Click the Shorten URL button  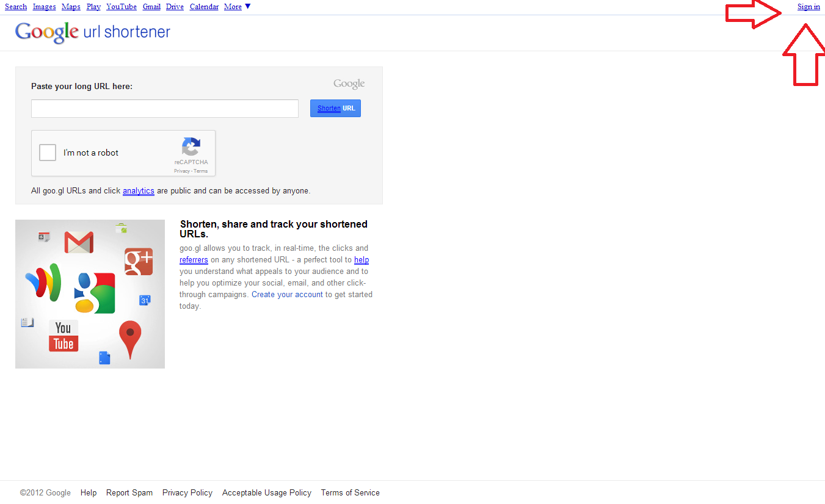pos(335,108)
